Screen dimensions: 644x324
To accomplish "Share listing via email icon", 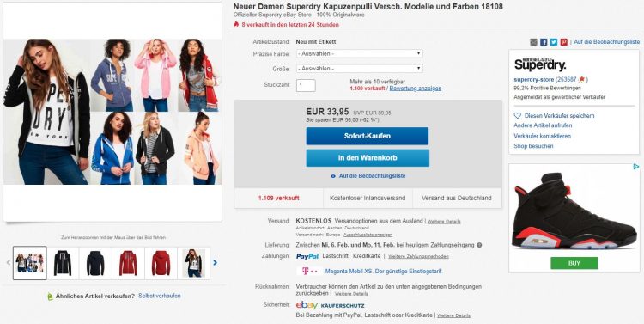I will click(533, 42).
